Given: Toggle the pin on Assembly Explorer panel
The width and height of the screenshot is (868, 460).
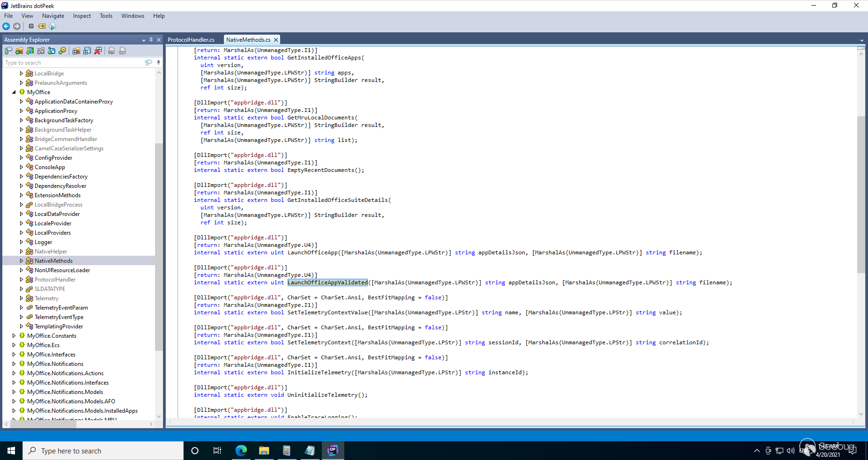Looking at the screenshot, I should 151,40.
